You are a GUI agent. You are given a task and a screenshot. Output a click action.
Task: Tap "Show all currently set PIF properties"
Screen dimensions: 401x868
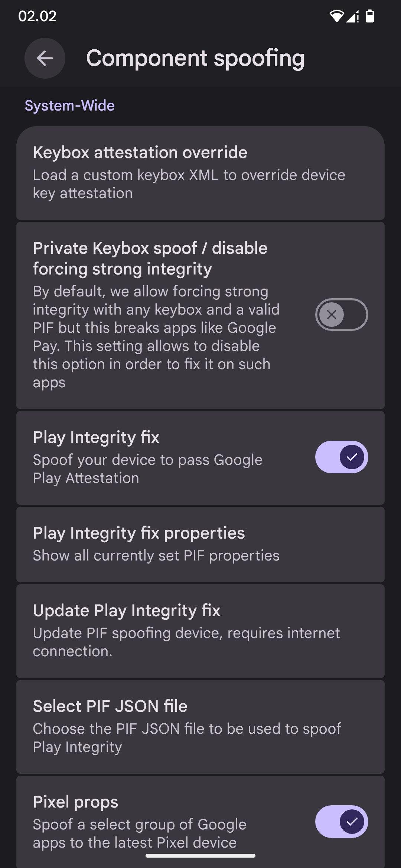coord(156,556)
